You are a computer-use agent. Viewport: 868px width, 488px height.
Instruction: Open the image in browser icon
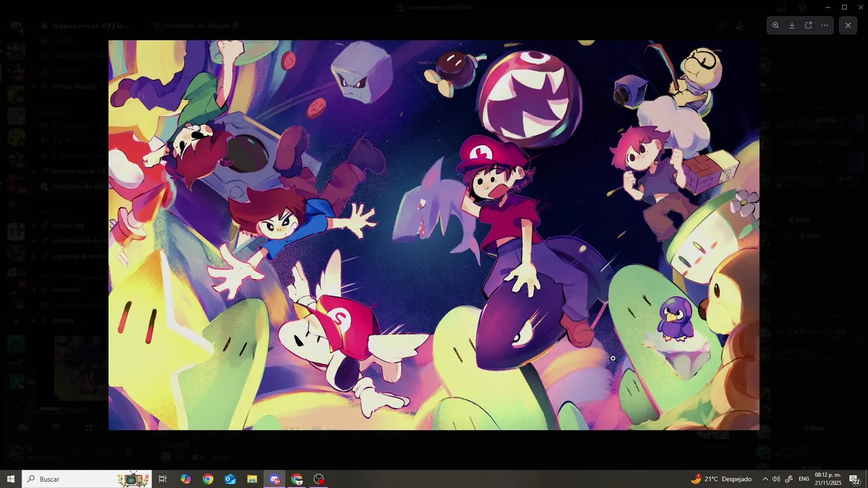pyautogui.click(x=808, y=25)
